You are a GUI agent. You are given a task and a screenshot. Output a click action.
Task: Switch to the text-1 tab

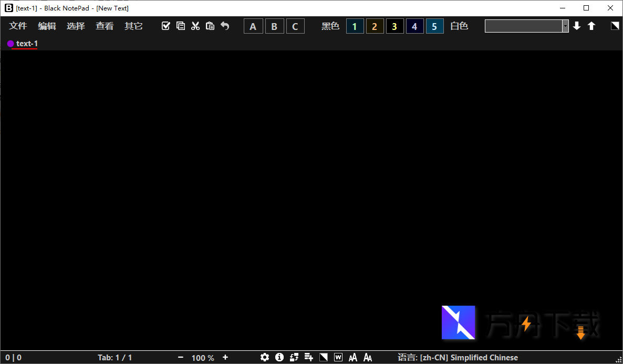point(25,44)
